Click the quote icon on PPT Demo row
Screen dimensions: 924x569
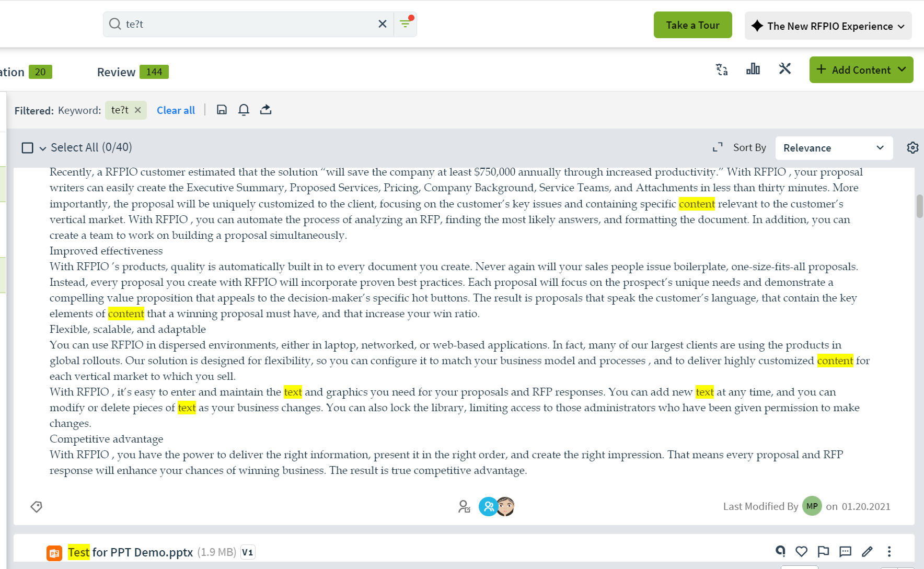click(780, 551)
